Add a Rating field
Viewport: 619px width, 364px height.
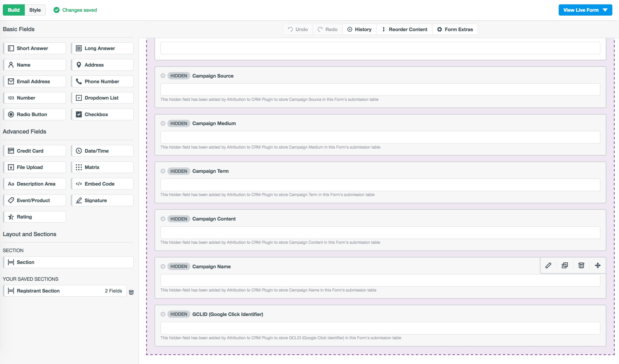(x=35, y=217)
